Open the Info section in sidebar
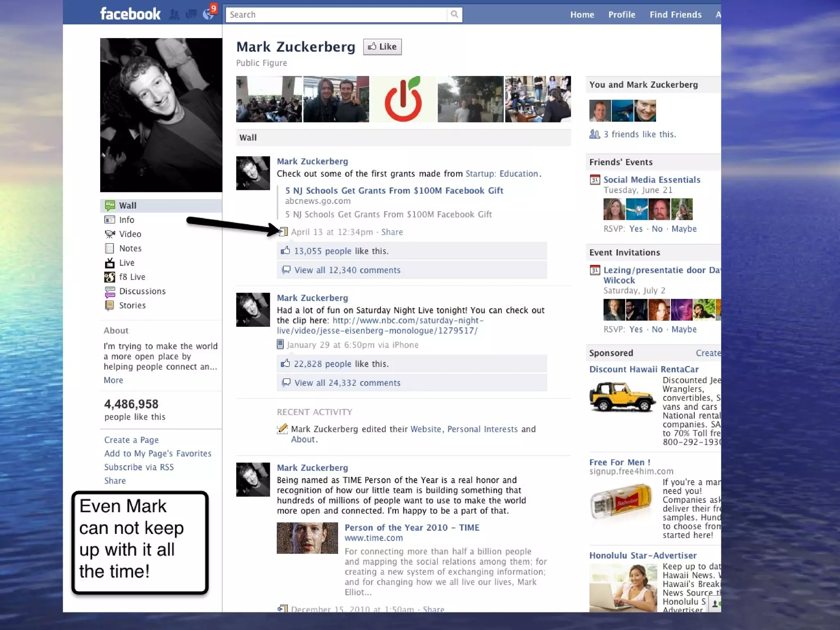Screen dimensions: 840x630 126,220
